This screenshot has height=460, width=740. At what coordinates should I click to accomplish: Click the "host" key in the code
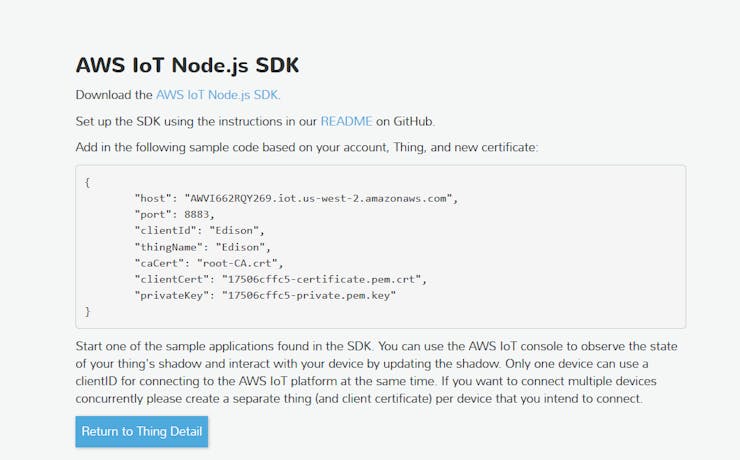[151, 198]
